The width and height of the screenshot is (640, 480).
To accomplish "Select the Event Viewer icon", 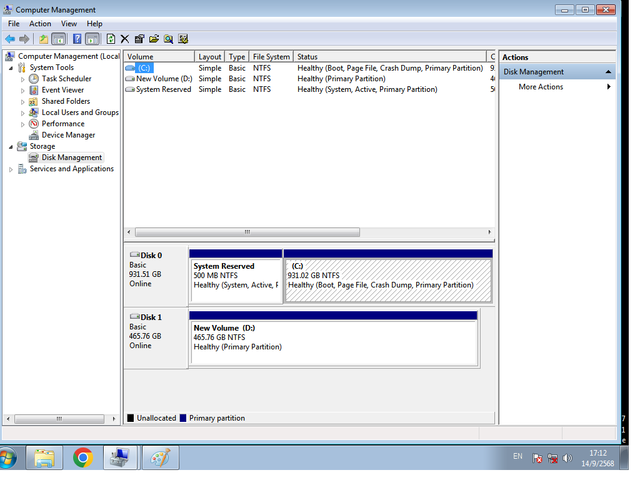I will (x=34, y=90).
